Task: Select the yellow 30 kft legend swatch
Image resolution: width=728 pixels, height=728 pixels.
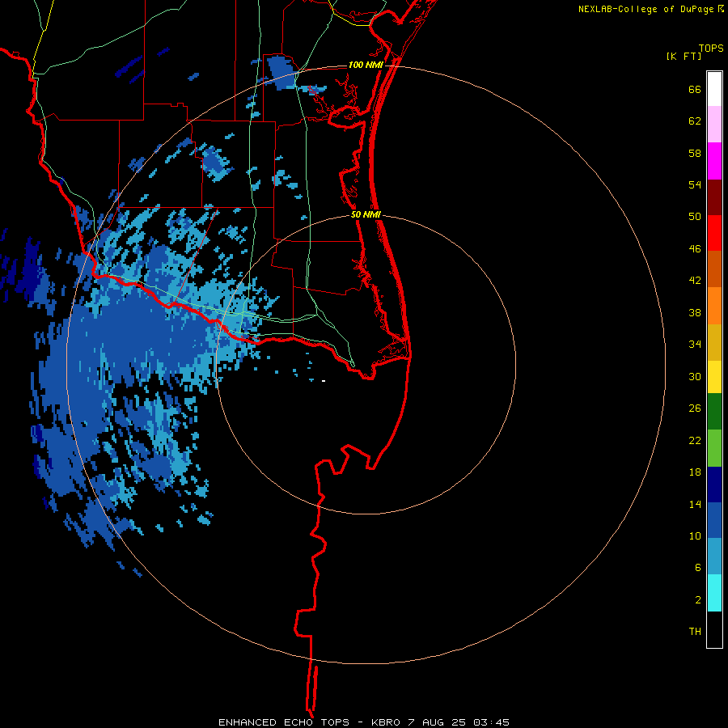Action: (714, 377)
